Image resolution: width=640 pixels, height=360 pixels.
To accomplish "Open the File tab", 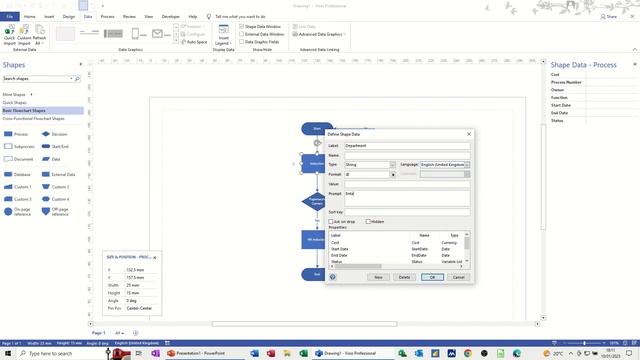I will [10, 17].
